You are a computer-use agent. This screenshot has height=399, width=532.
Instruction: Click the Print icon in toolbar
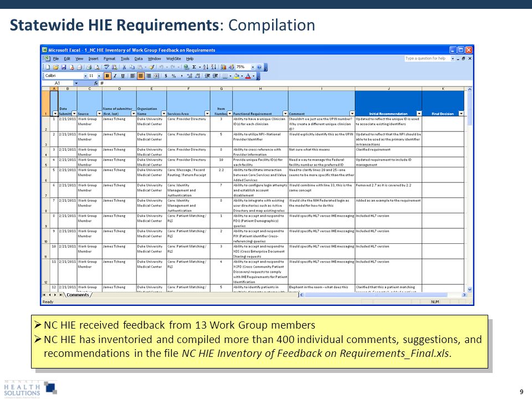(89, 67)
